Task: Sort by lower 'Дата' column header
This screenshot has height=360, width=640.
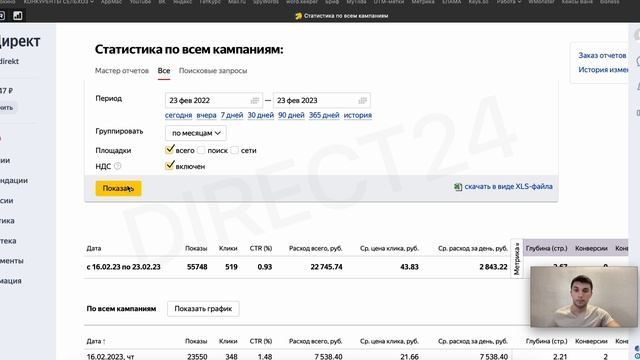Action: (93, 341)
